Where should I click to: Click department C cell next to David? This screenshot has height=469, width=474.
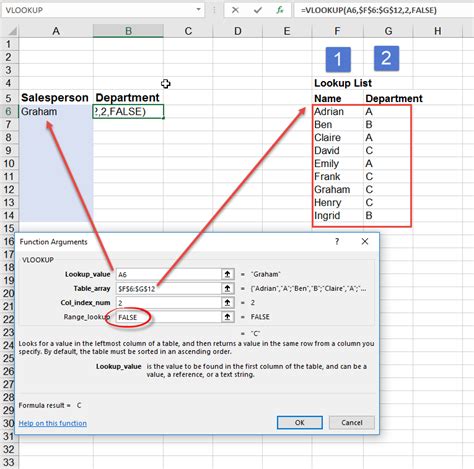[388, 150]
